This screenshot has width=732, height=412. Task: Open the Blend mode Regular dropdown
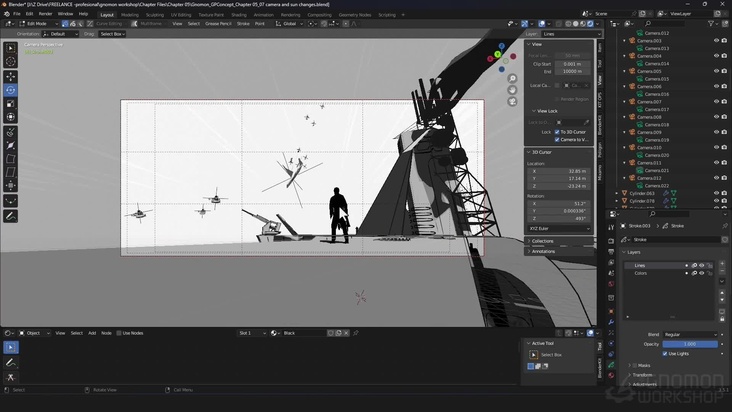(x=690, y=334)
